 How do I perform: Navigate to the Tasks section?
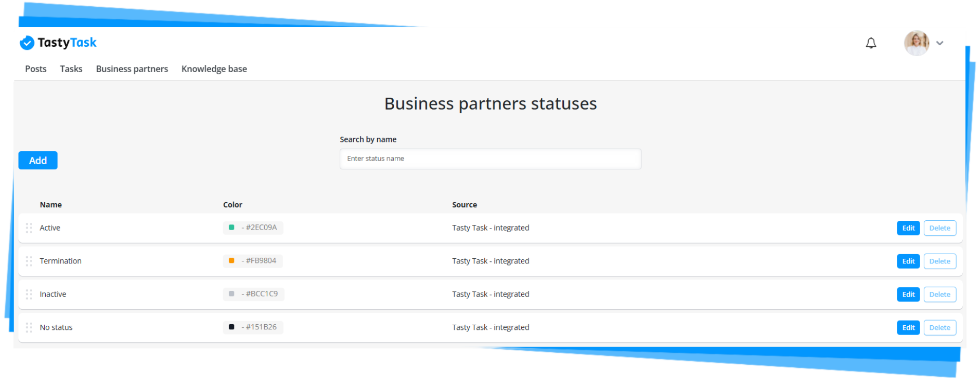pyautogui.click(x=71, y=69)
